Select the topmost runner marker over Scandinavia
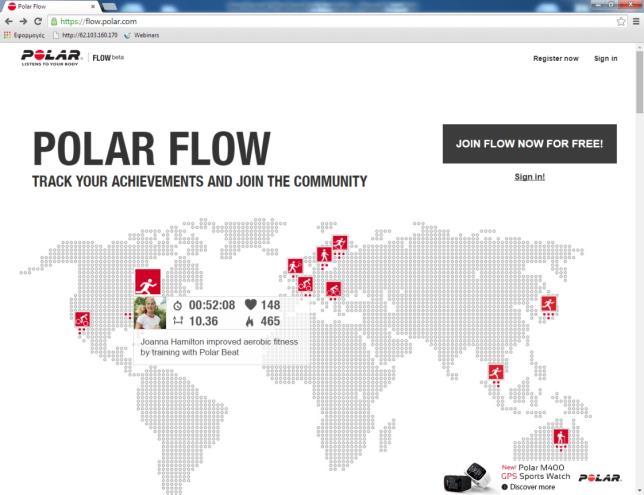 point(340,243)
